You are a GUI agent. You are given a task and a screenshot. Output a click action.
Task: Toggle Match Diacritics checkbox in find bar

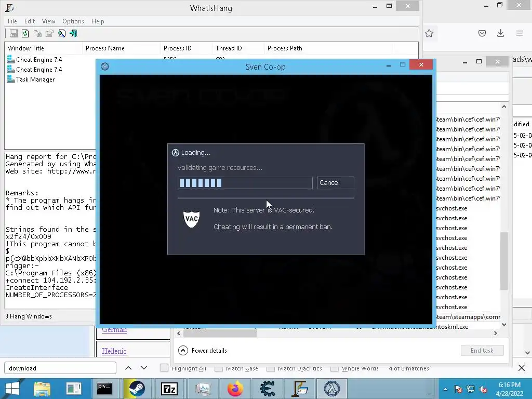[270, 368]
